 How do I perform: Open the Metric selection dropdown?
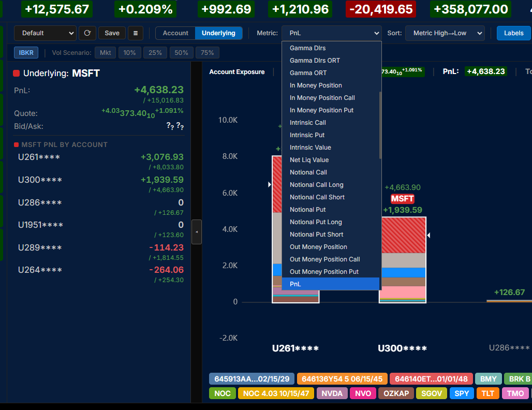point(331,33)
